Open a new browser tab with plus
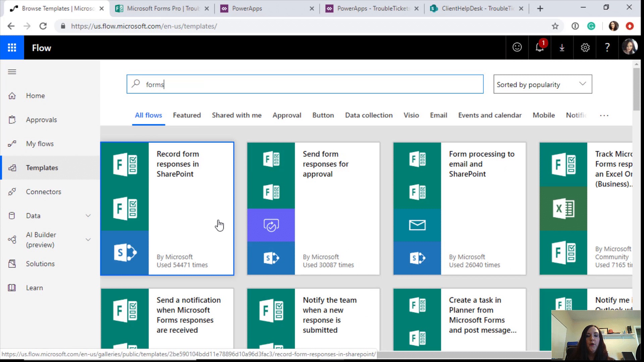Viewport: 644px width, 362px height. [540, 9]
